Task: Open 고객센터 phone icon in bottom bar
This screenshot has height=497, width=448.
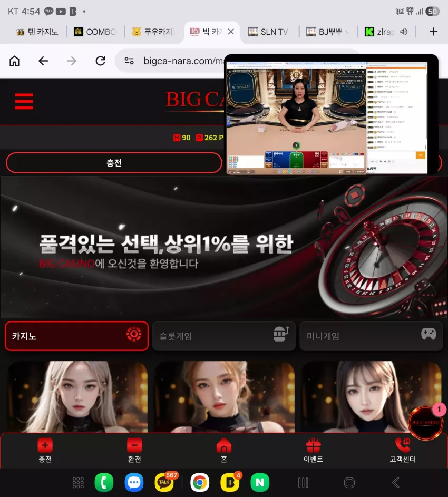Action: click(403, 445)
